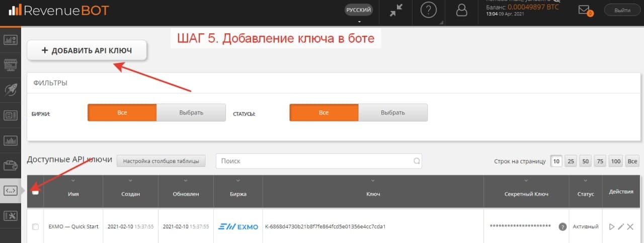Toggle the select-all checkbox in table header
644x243 pixels.
point(35,192)
